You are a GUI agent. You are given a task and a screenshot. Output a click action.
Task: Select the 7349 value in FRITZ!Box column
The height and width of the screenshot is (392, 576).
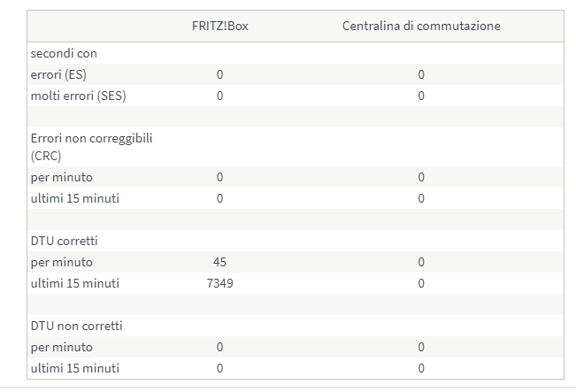click(x=219, y=283)
